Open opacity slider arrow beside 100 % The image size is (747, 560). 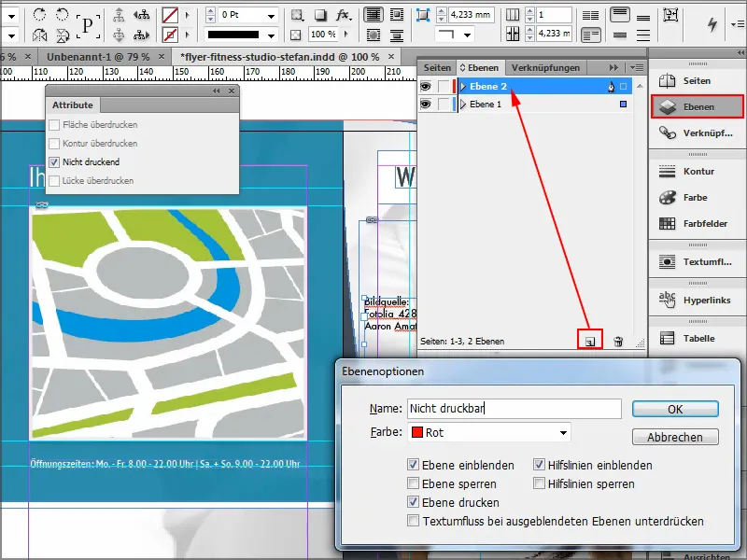pos(346,35)
